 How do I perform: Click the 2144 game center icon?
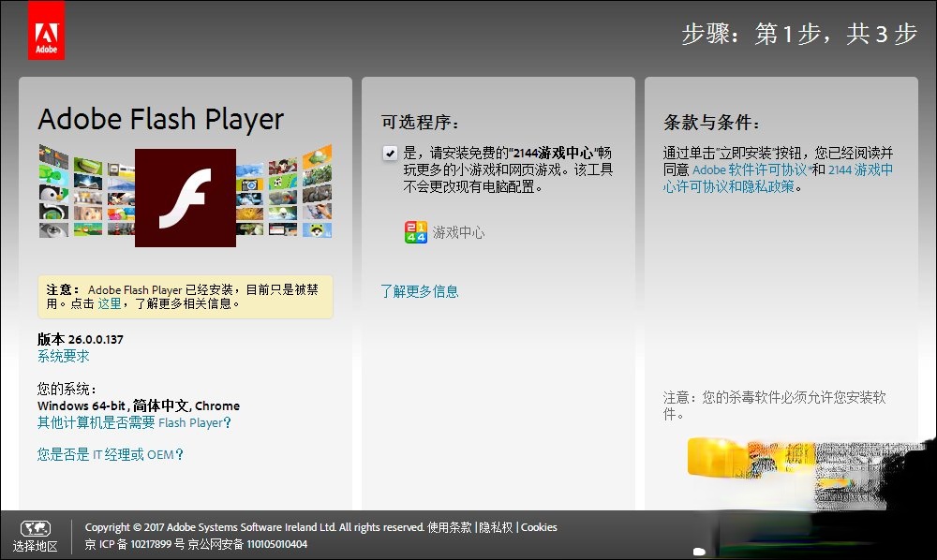(x=416, y=232)
